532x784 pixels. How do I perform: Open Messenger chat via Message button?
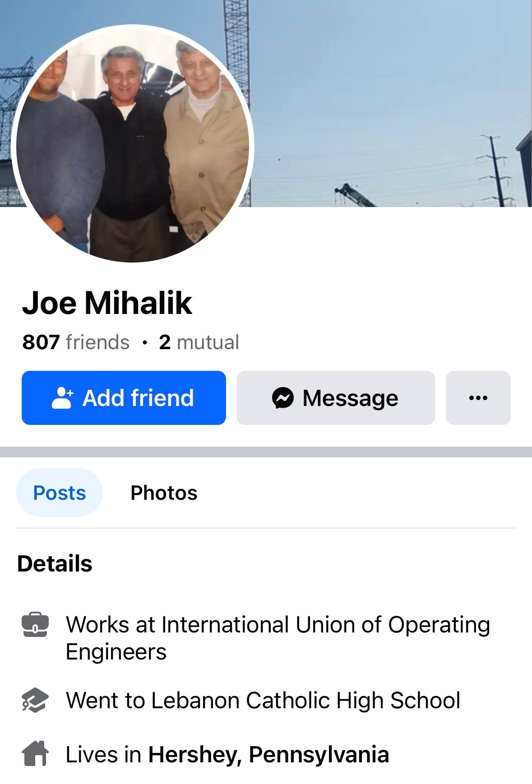pyautogui.click(x=336, y=398)
